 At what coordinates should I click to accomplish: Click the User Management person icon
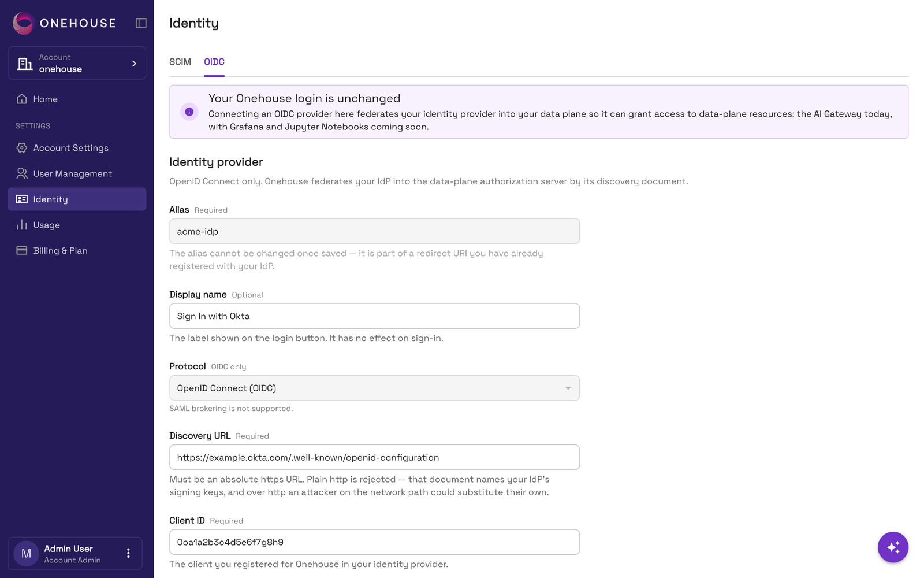point(22,173)
